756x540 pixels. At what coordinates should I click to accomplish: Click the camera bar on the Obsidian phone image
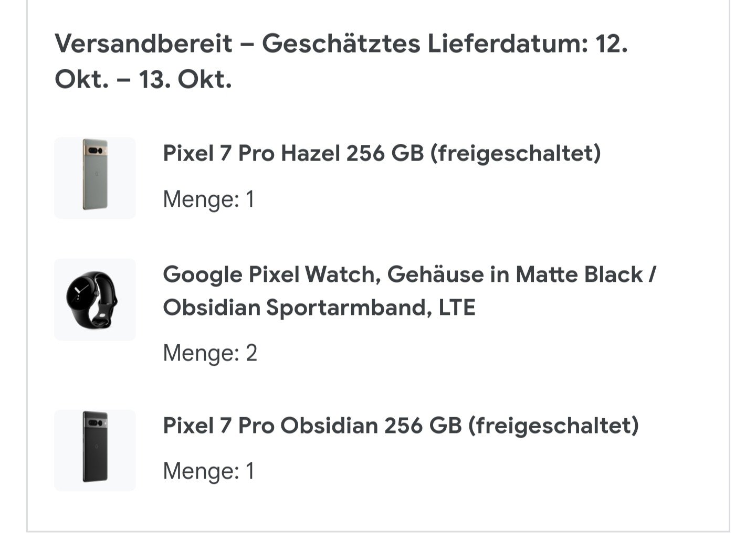pyautogui.click(x=96, y=423)
